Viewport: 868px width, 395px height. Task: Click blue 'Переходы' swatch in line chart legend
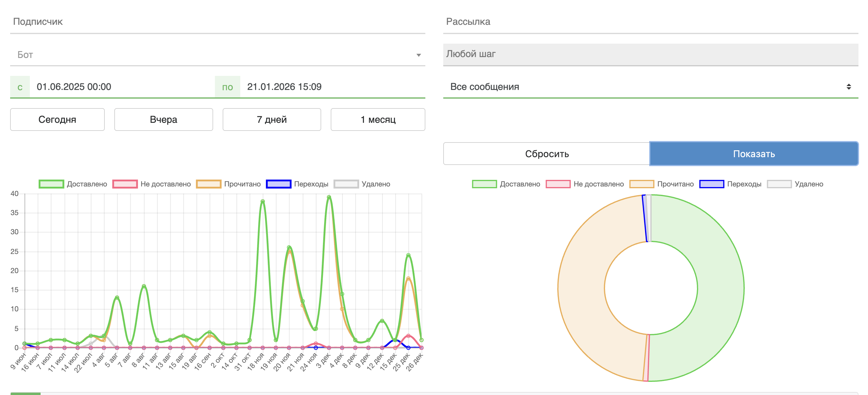(278, 184)
